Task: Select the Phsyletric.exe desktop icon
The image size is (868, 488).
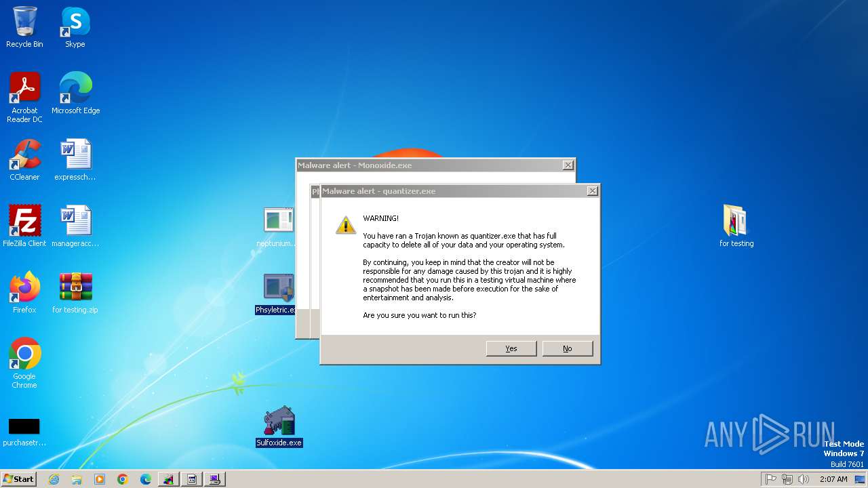Action: tap(277, 294)
